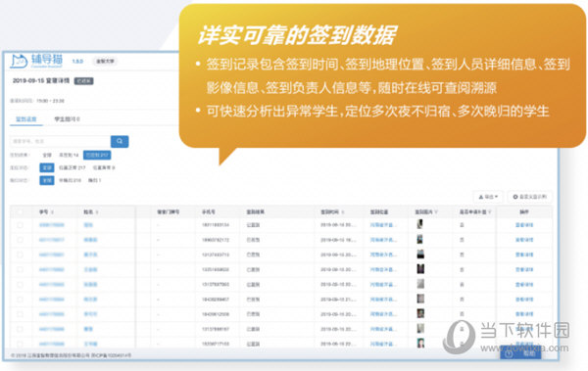The width and height of the screenshot is (588, 371).
Task: Tick the checkbox of the sixth table row
Action: pos(20,300)
